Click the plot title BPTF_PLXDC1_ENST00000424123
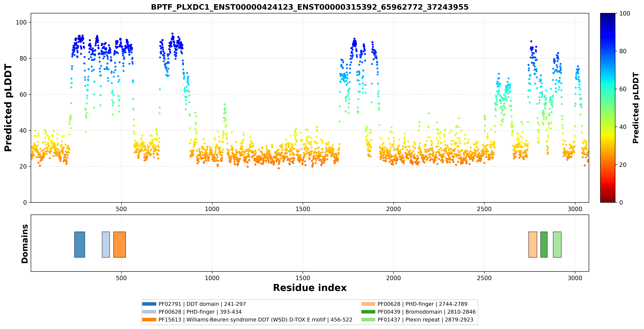This screenshot has width=644, height=329. [x=310, y=7]
